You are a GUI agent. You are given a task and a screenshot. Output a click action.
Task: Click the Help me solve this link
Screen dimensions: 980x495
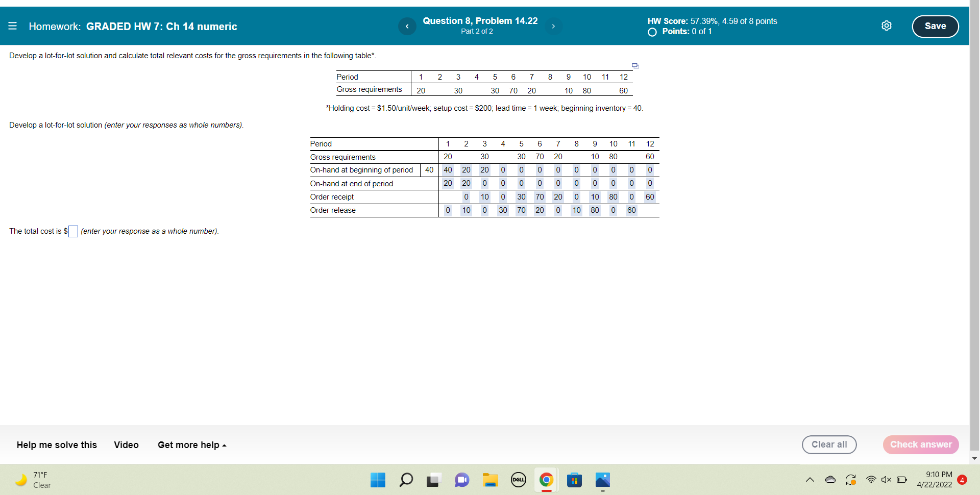click(x=56, y=445)
